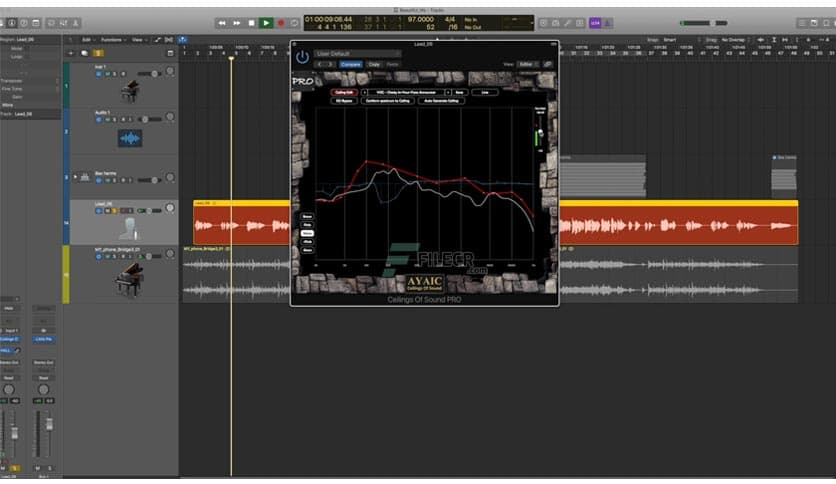Click the Line button in plugin
Viewport: 836px width, 484px height.
485,92
